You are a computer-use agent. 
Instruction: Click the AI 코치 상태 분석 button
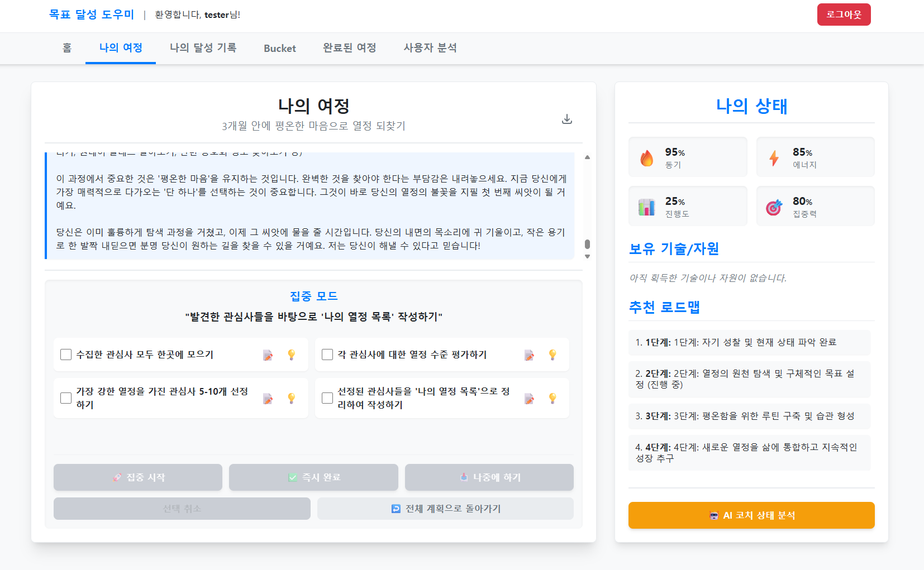click(x=751, y=515)
